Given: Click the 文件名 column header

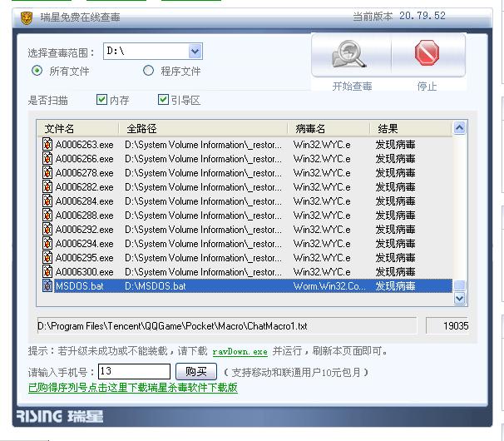Looking at the screenshot, I should tap(59, 129).
